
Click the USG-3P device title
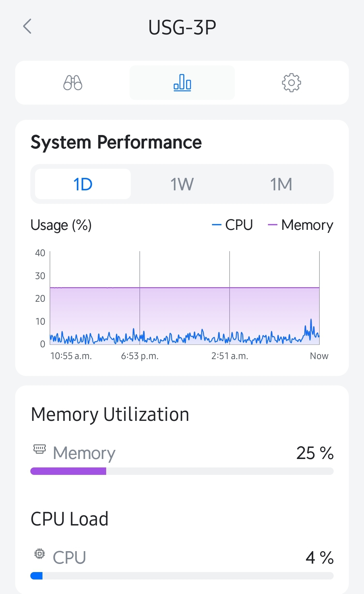point(182,27)
